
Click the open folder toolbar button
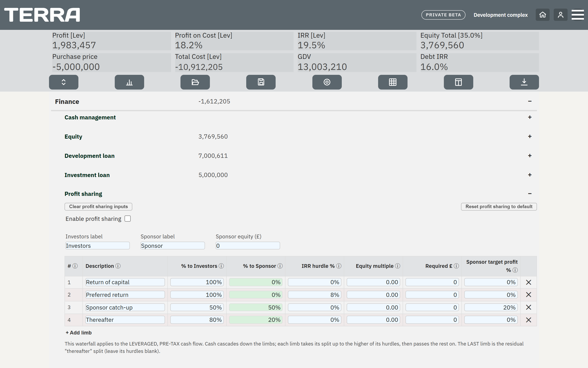(x=195, y=82)
